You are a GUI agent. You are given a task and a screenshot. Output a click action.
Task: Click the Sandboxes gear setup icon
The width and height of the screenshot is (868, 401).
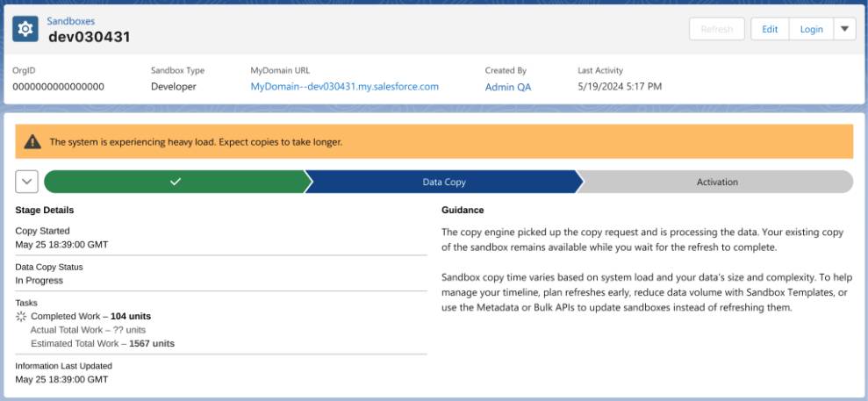[x=25, y=29]
